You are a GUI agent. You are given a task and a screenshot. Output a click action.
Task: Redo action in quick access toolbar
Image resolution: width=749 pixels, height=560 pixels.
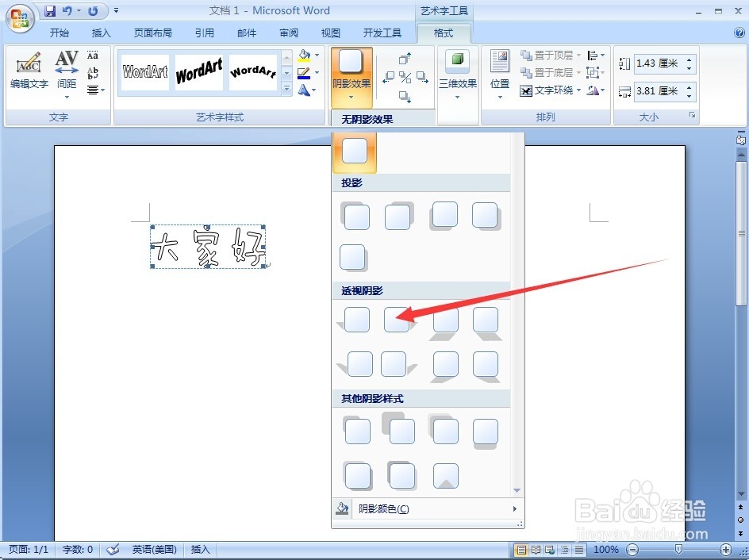(x=93, y=10)
